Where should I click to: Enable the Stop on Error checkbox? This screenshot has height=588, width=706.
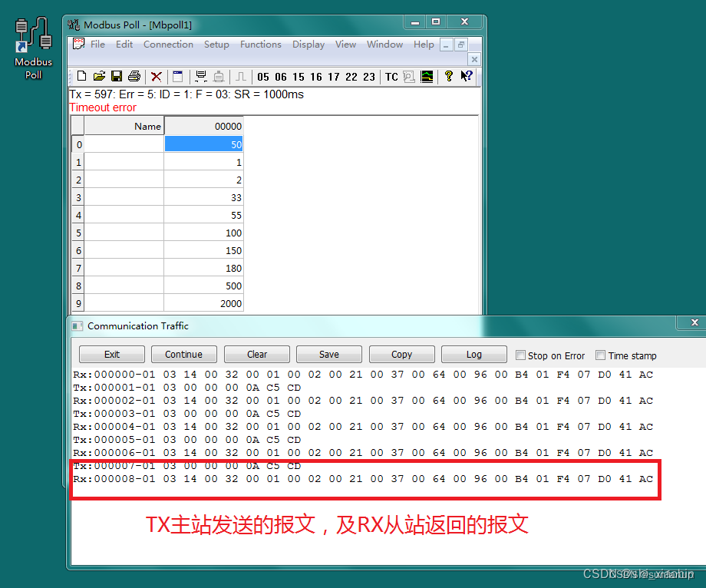[x=520, y=355]
